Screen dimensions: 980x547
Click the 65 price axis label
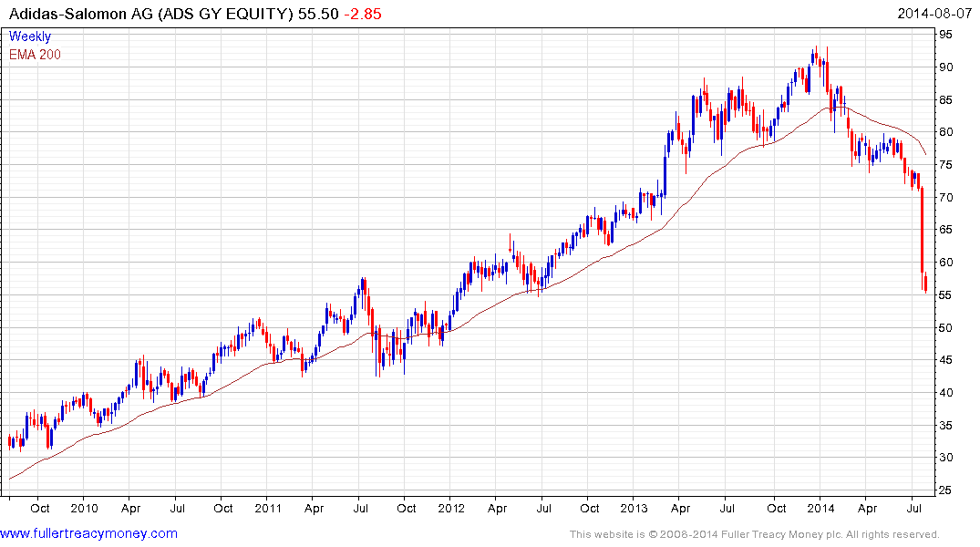[945, 230]
